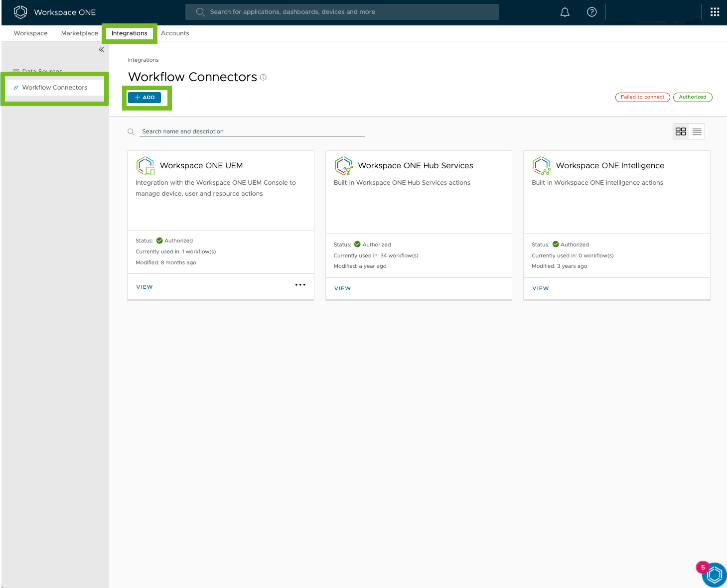This screenshot has width=727, height=588.
Task: Open the Accounts tab
Action: pos(175,33)
